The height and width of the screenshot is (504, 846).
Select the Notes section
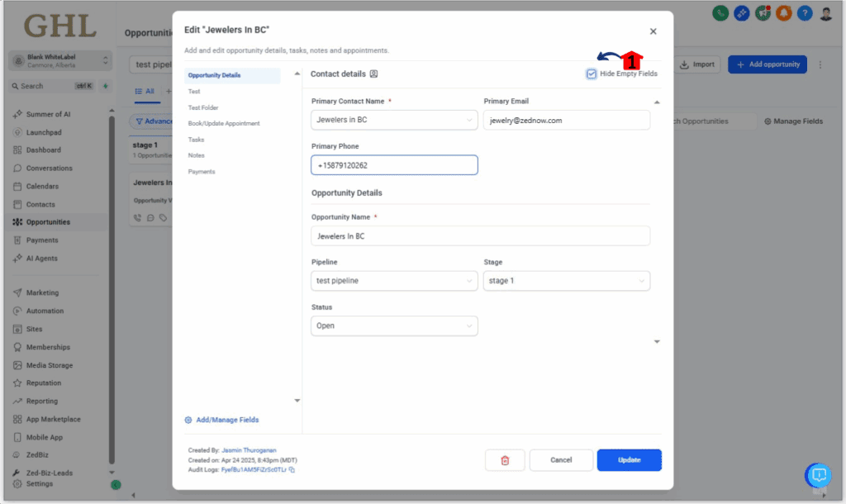(x=196, y=155)
